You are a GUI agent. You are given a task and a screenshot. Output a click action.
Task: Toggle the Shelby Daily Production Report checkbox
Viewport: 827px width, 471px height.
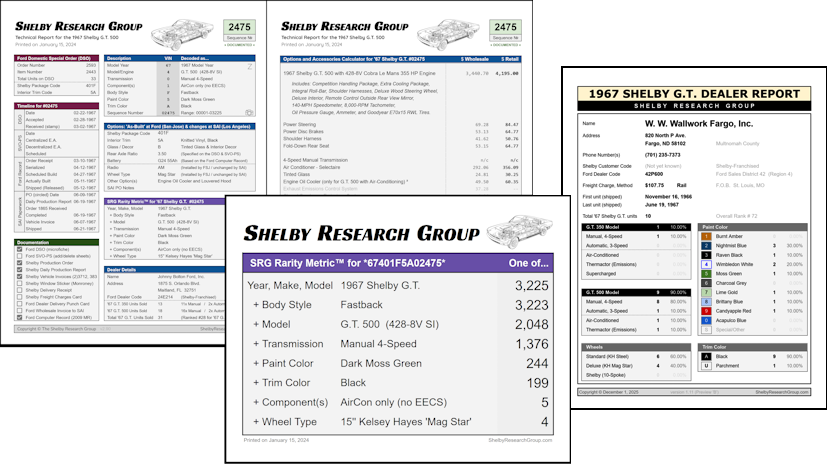(x=20, y=270)
